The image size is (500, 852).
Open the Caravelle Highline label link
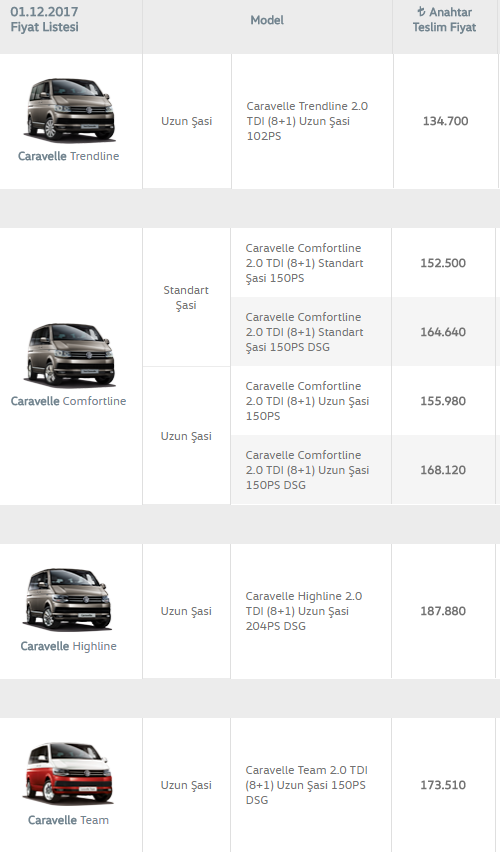pos(68,646)
